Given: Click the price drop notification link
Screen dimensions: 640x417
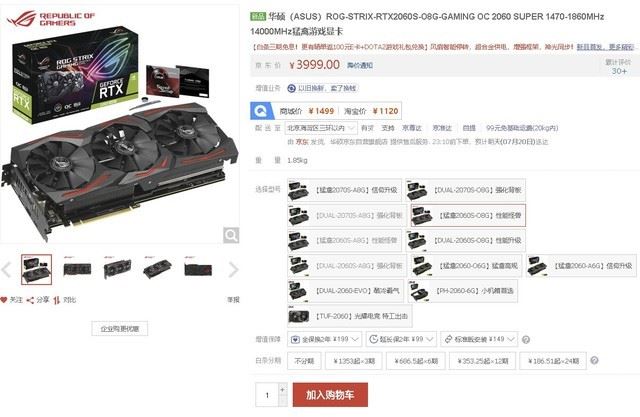Looking at the screenshot, I should point(360,65).
